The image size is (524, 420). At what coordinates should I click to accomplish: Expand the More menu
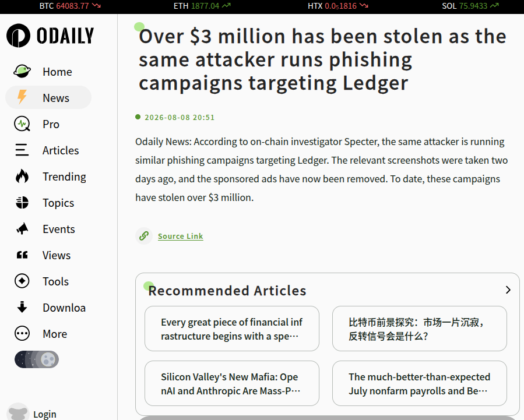pos(41,334)
